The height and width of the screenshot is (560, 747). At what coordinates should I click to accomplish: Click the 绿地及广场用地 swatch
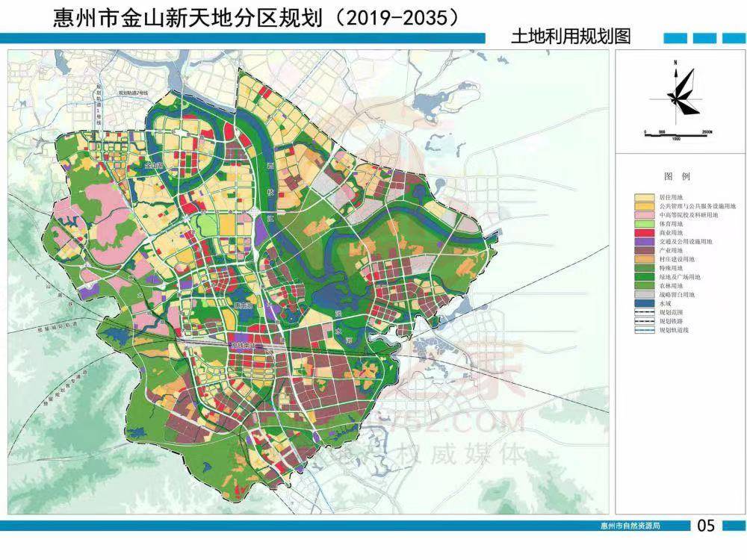click(x=644, y=277)
